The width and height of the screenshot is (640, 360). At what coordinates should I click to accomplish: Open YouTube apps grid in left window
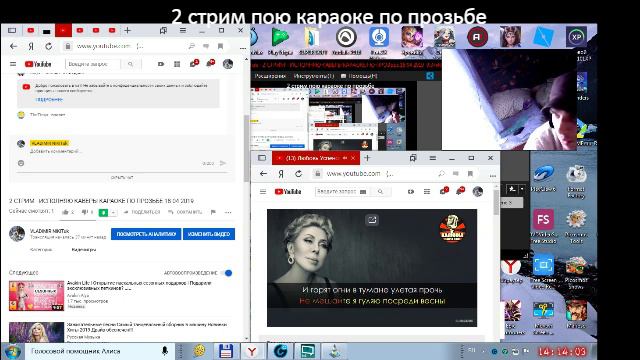[177, 64]
